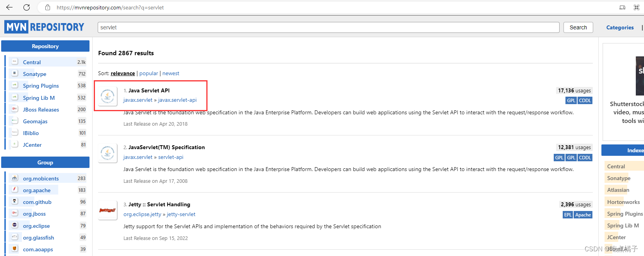Viewport: 644px width, 256px height.
Task: Click the Repository sidebar header
Action: coord(45,46)
